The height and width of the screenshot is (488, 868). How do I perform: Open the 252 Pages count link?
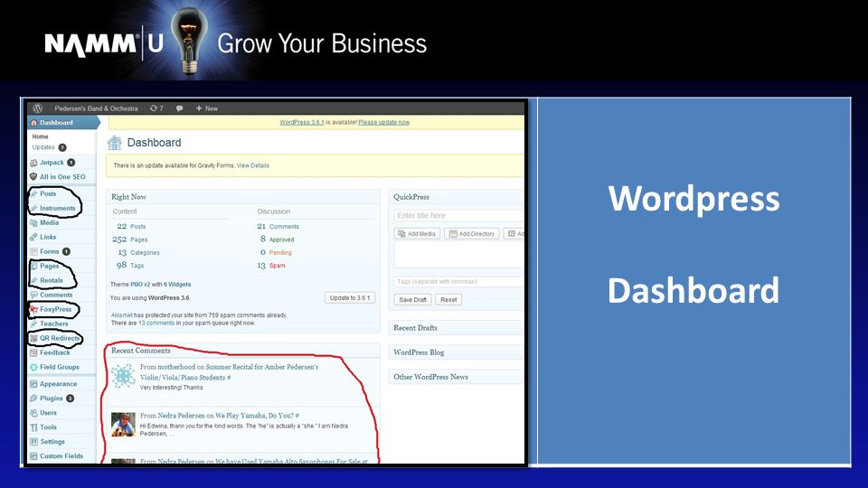(129, 239)
